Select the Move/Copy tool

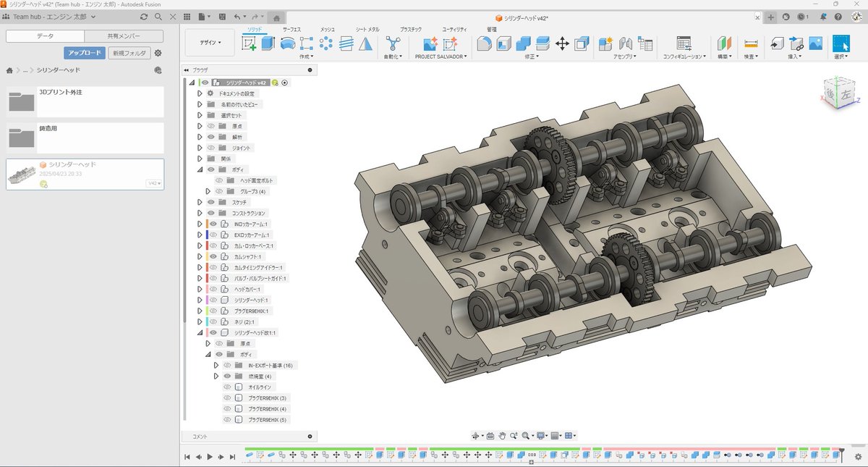(x=562, y=43)
